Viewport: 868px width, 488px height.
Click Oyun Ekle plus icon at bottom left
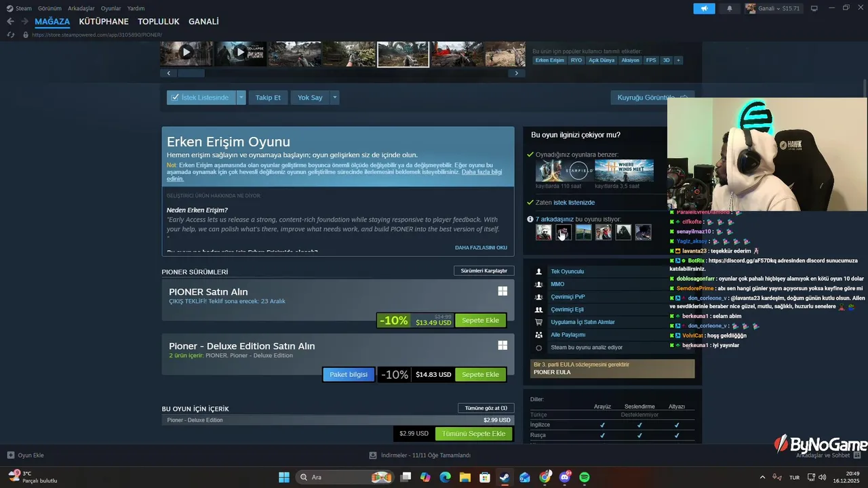(x=10, y=455)
